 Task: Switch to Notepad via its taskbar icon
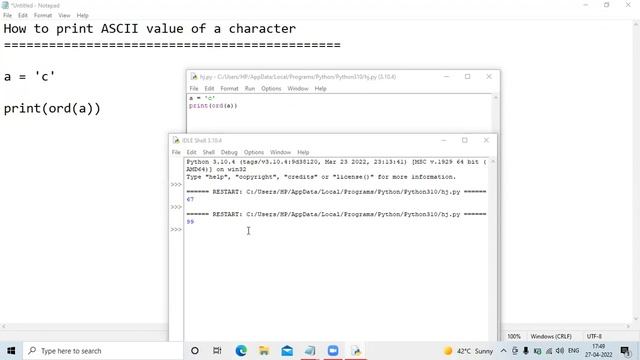tap(310, 351)
